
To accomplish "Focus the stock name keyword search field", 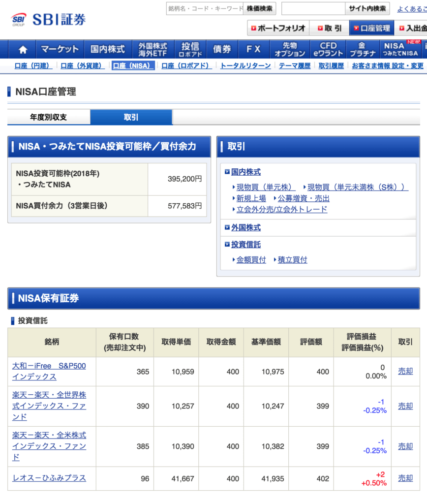I will 205,9.
